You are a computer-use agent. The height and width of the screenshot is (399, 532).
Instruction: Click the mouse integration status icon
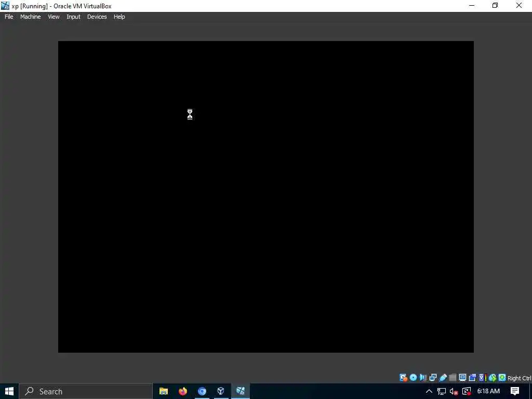493,378
